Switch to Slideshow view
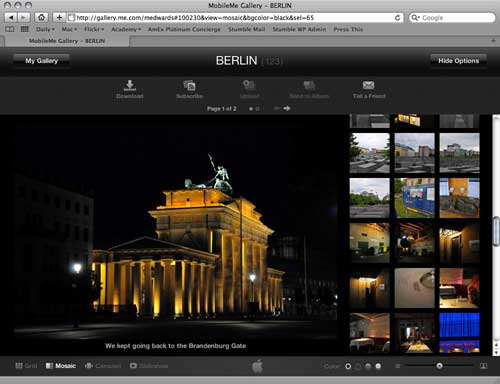This screenshot has width=500, height=384. 149,366
